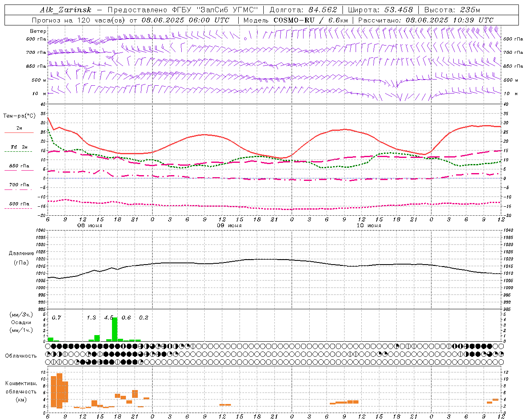525x420 pixels.
Task: Click the tallest orange convective cloud bar
Action: tap(59, 391)
